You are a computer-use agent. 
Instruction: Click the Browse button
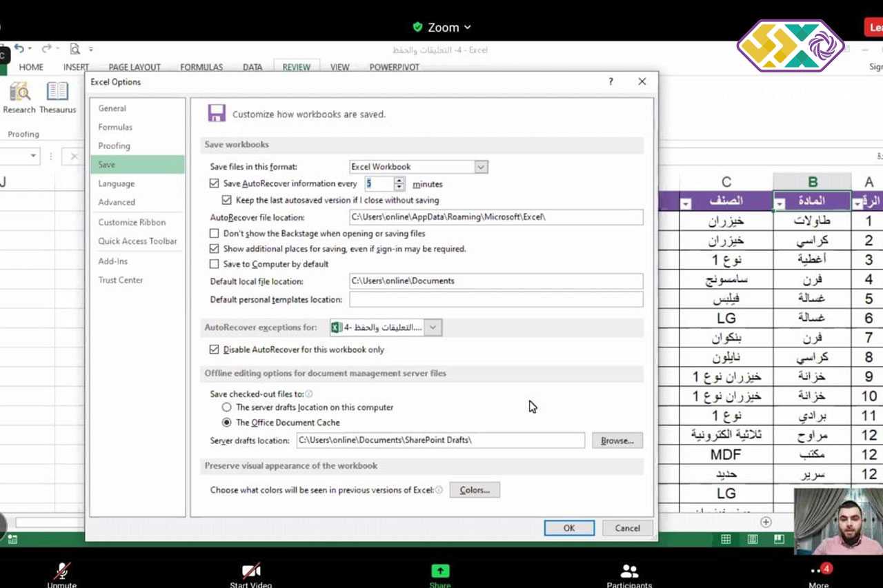tap(617, 440)
